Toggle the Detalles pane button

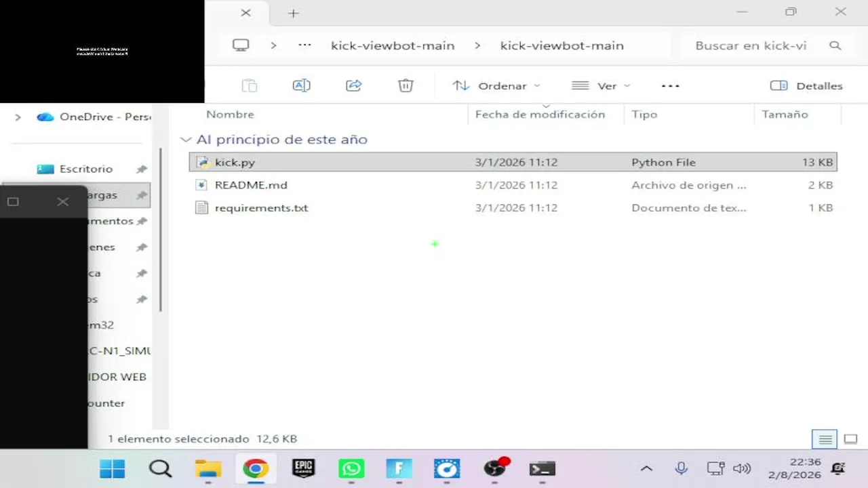pyautogui.click(x=806, y=85)
